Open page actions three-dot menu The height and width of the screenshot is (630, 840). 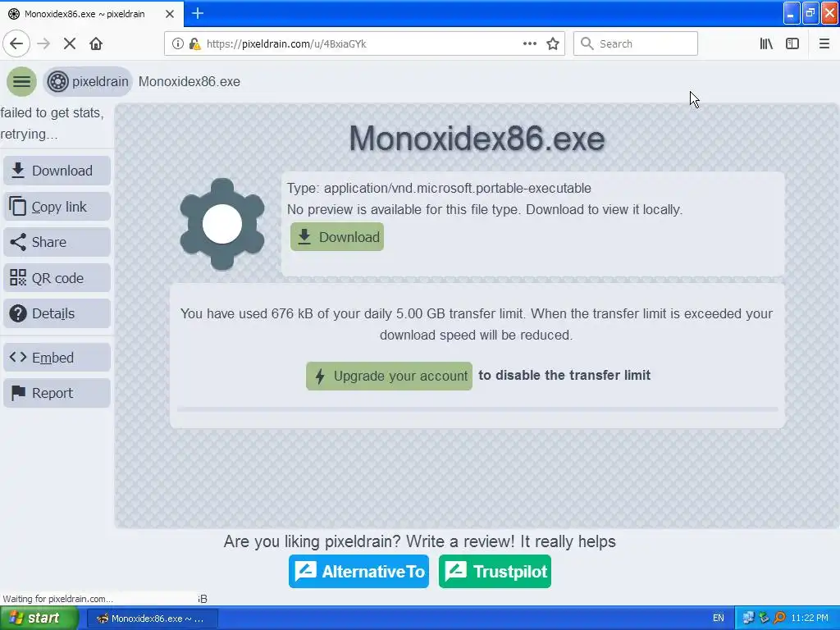point(529,44)
